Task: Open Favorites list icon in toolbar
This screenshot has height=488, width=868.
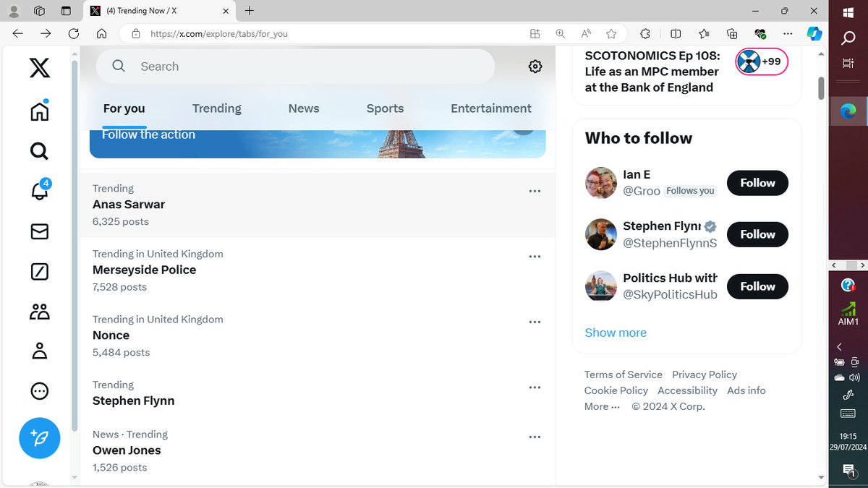Action: point(704,33)
